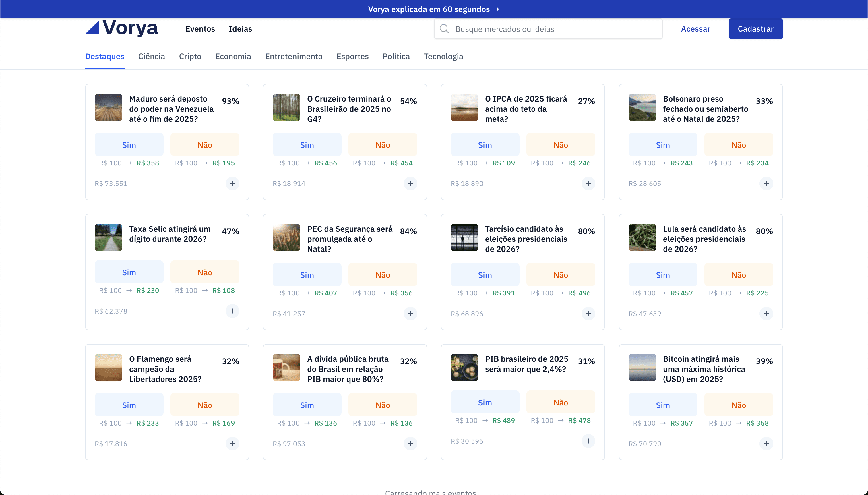The image size is (868, 495).
Task: Click the search magnifier icon
Action: click(444, 28)
